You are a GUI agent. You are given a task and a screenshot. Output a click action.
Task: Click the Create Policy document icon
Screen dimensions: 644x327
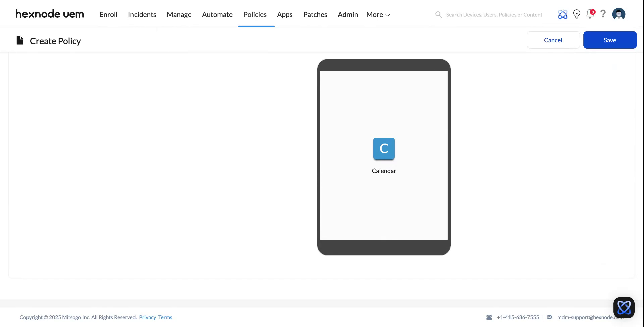pyautogui.click(x=20, y=40)
